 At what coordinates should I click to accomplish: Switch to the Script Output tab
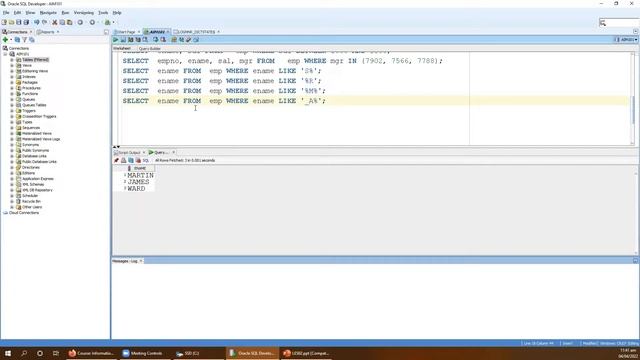(x=129, y=152)
